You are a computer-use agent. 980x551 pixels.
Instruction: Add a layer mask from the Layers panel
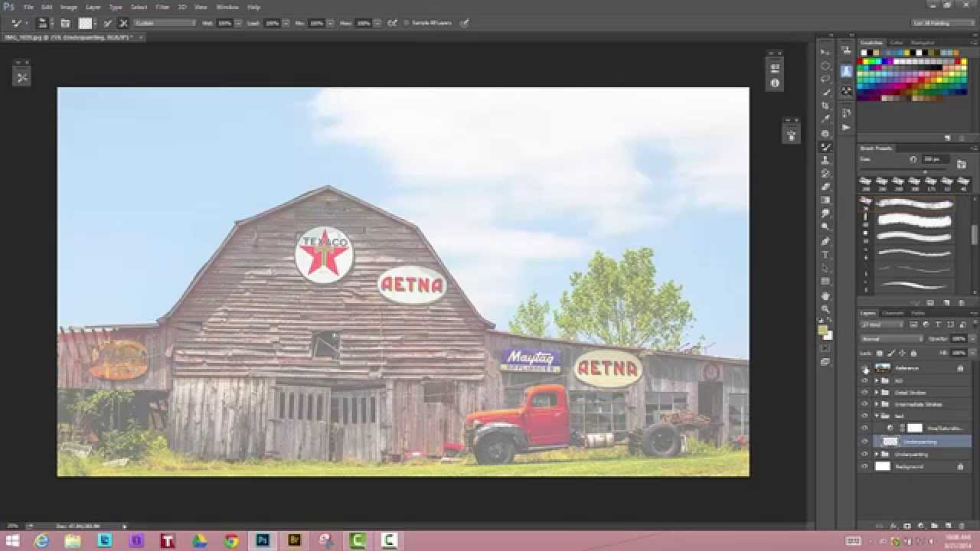[907, 526]
